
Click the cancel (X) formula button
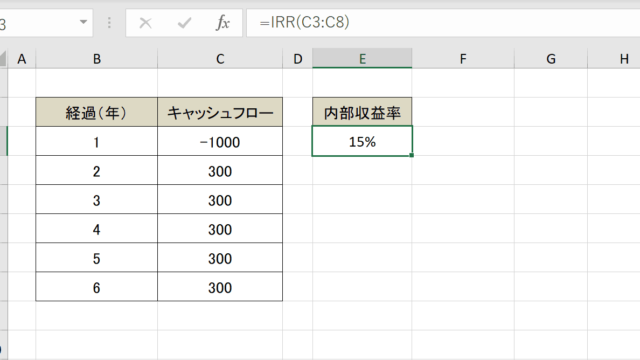(x=145, y=23)
